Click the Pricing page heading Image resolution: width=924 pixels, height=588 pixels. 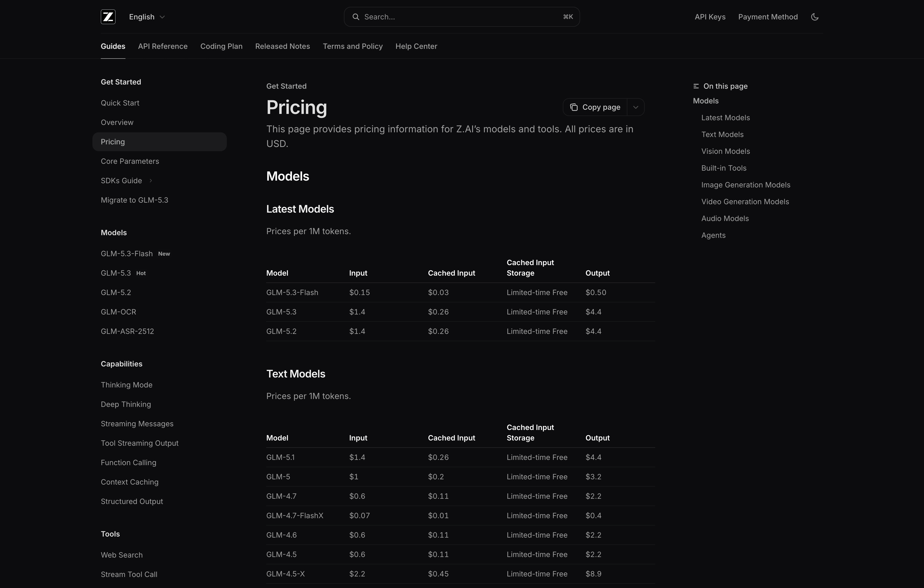tap(297, 107)
